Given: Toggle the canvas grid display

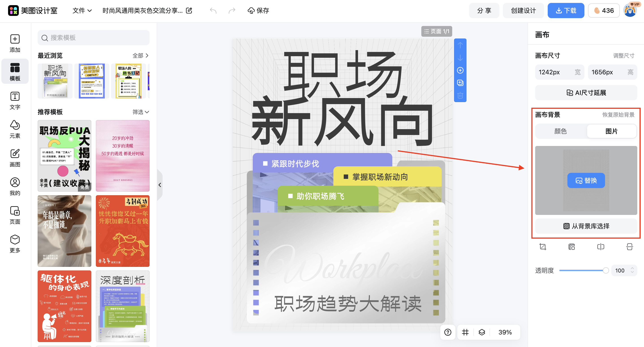Looking at the screenshot, I should [465, 332].
